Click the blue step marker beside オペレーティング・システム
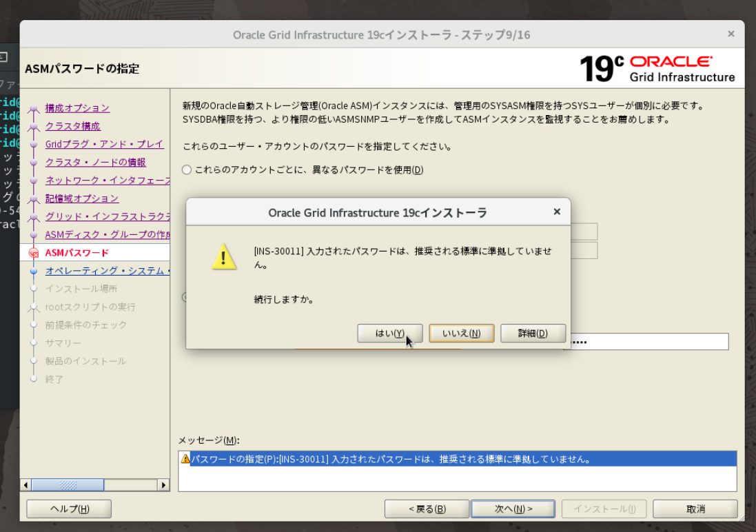 coord(33,272)
